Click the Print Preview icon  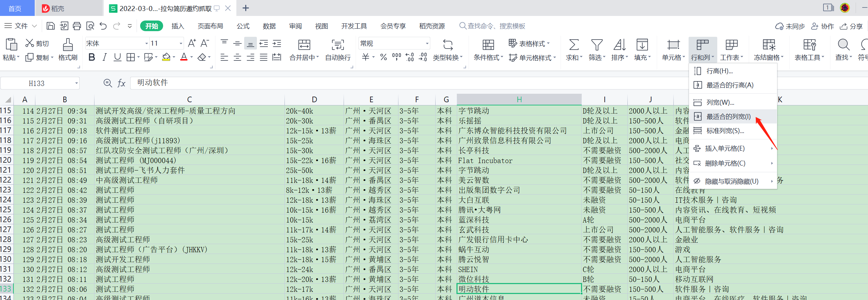(90, 26)
